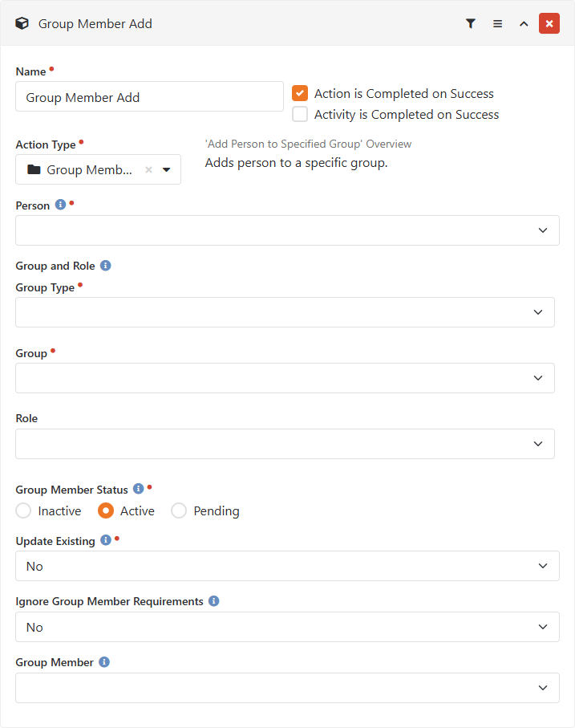The image size is (575, 728).
Task: Show info tooltip for Group Member Status
Action: pyautogui.click(x=138, y=489)
